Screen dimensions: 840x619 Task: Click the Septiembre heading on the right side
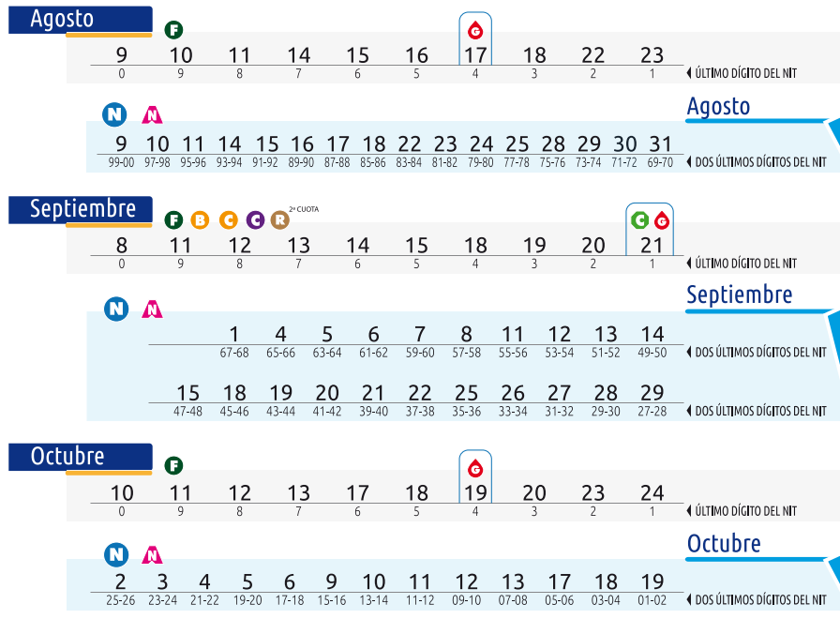pos(739,294)
